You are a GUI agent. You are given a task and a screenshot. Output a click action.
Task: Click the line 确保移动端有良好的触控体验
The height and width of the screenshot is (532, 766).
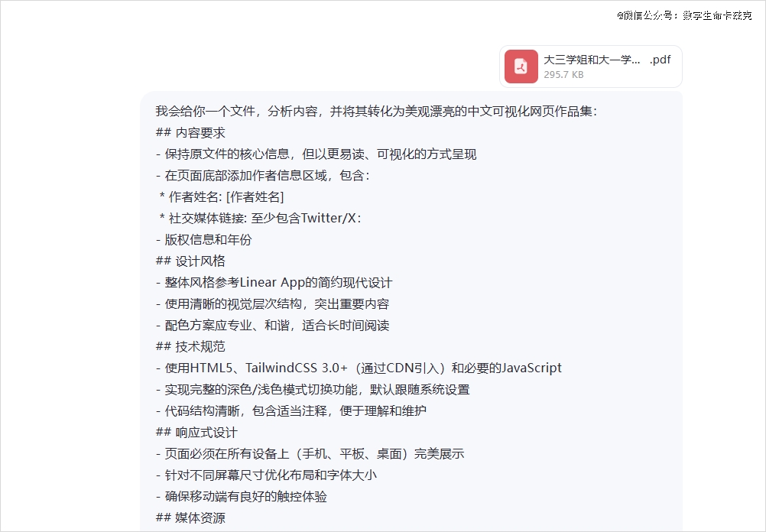[242, 497]
